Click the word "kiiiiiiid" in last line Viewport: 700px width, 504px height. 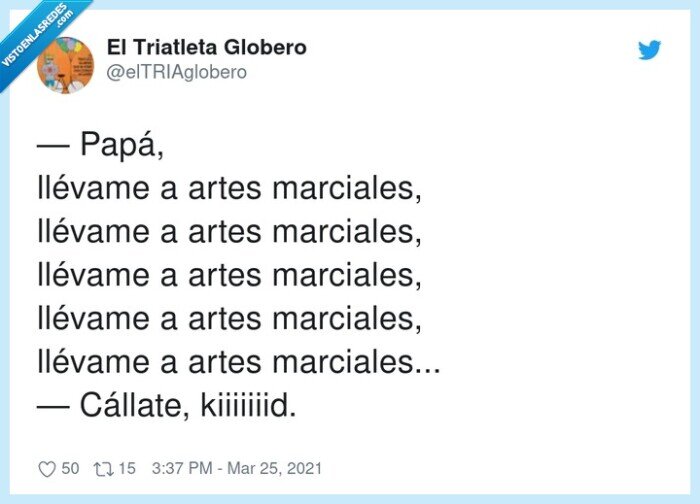point(245,406)
